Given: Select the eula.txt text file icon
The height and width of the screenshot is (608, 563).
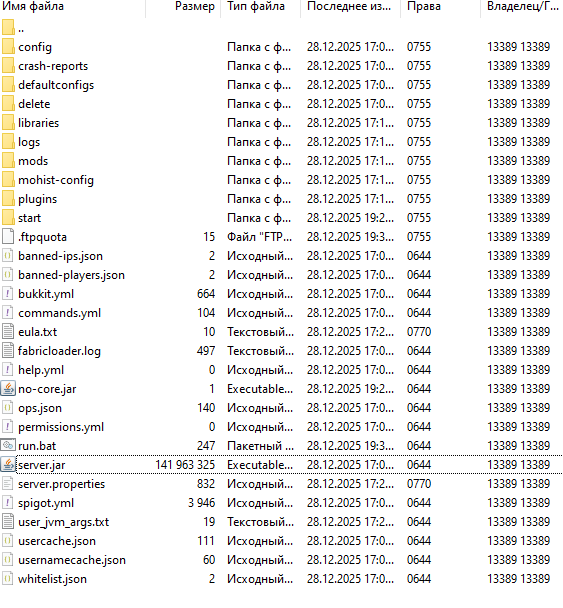Looking at the screenshot, I should tap(8, 331).
